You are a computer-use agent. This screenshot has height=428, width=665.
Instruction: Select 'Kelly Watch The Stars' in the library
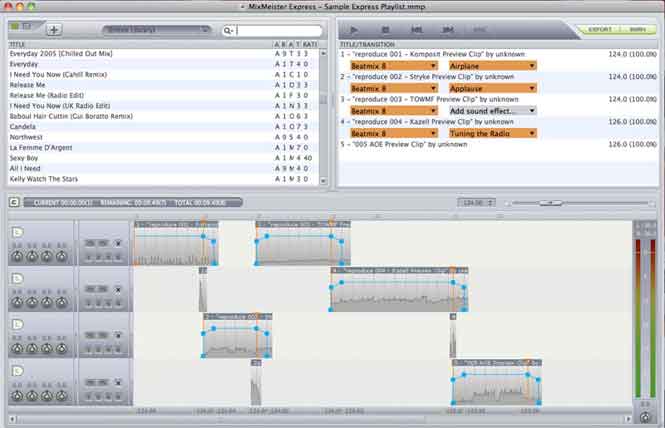coord(163,179)
